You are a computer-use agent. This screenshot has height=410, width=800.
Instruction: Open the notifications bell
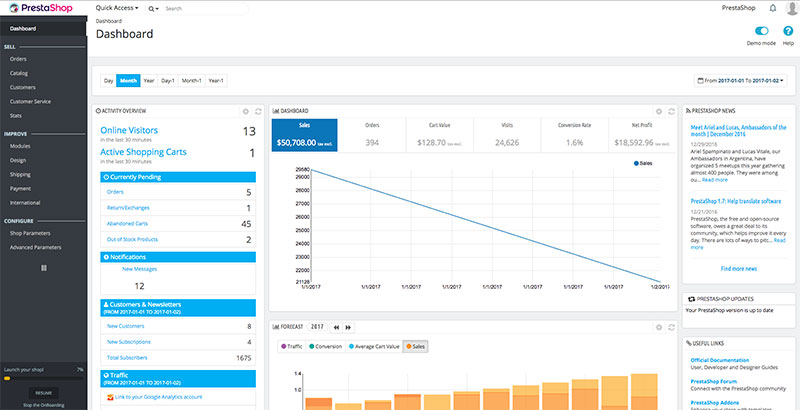772,8
